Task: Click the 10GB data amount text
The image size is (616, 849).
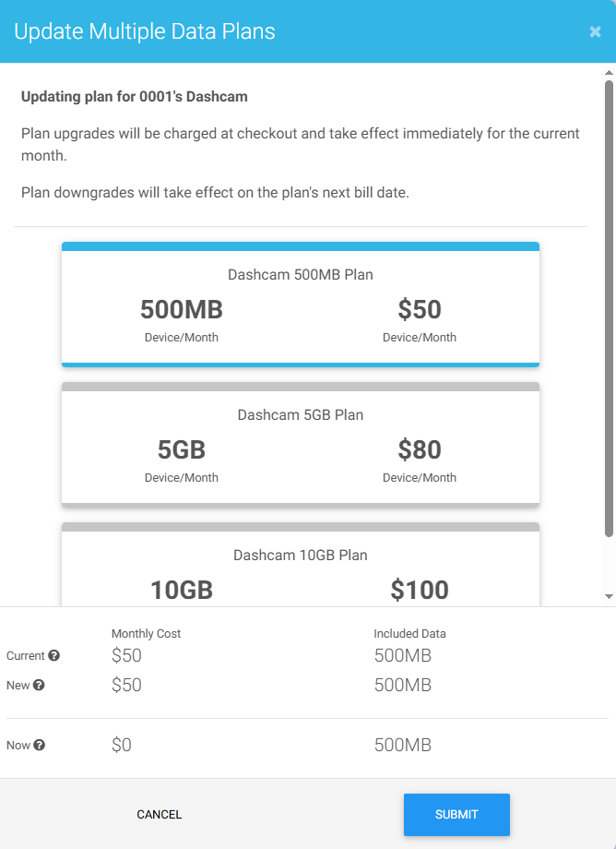Action: tap(181, 591)
